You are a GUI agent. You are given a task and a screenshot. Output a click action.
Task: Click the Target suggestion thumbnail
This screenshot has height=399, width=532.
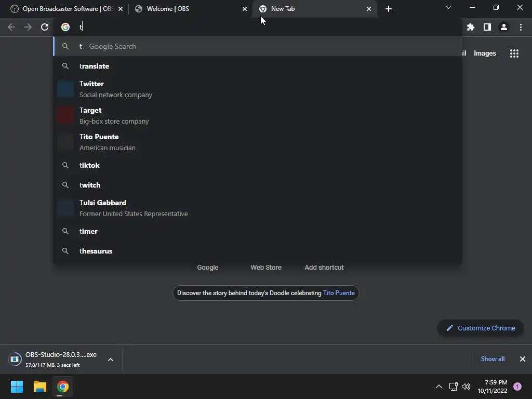pos(65,116)
